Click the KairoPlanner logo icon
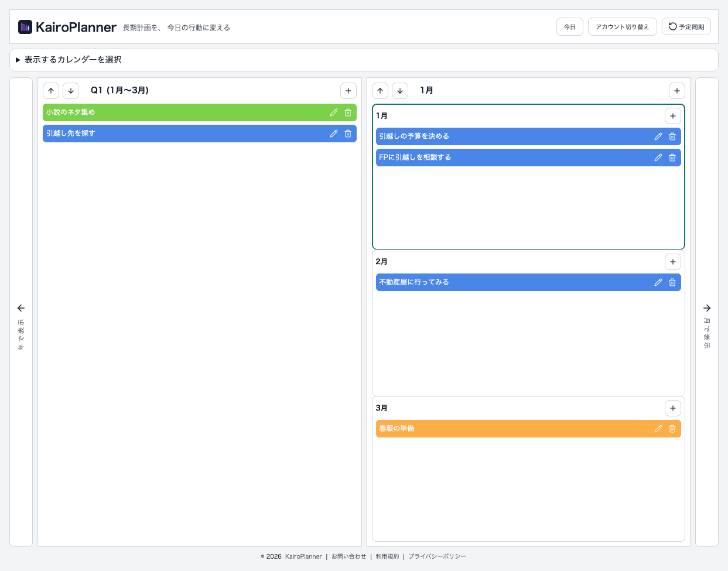Image resolution: width=728 pixels, height=571 pixels. click(24, 26)
